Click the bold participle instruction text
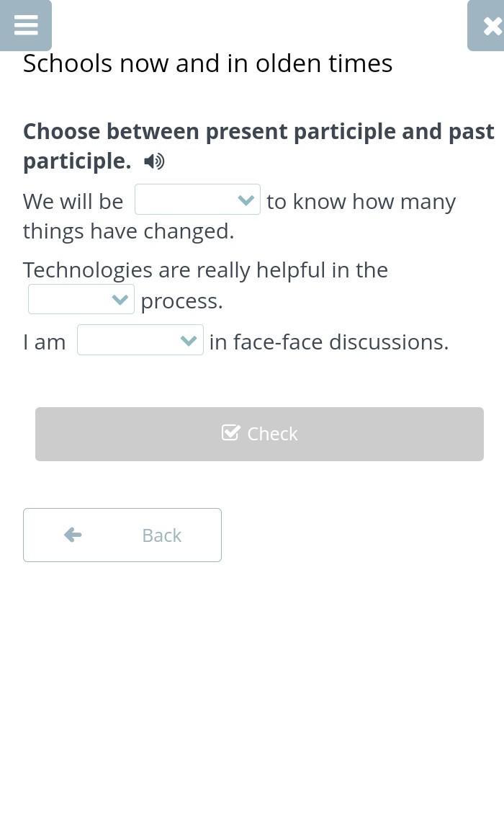The image size is (504, 828). click(x=258, y=132)
